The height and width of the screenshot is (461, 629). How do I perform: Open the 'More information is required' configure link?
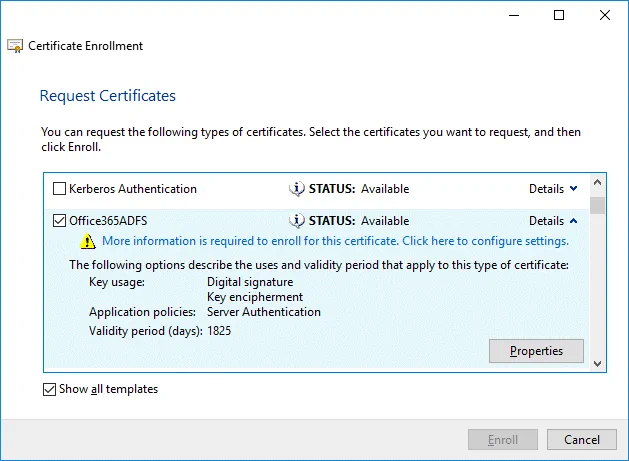(x=335, y=241)
